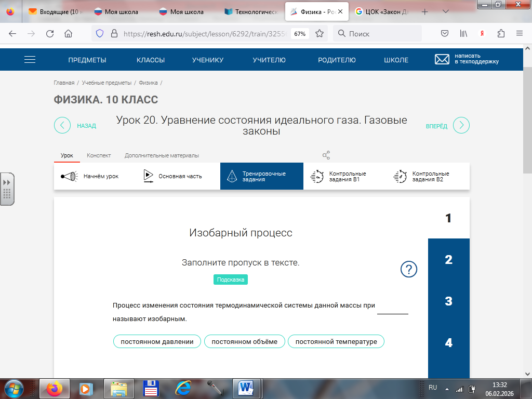The height and width of the screenshot is (399, 532).
Task: Open Firefox application menu icon
Action: (519, 34)
